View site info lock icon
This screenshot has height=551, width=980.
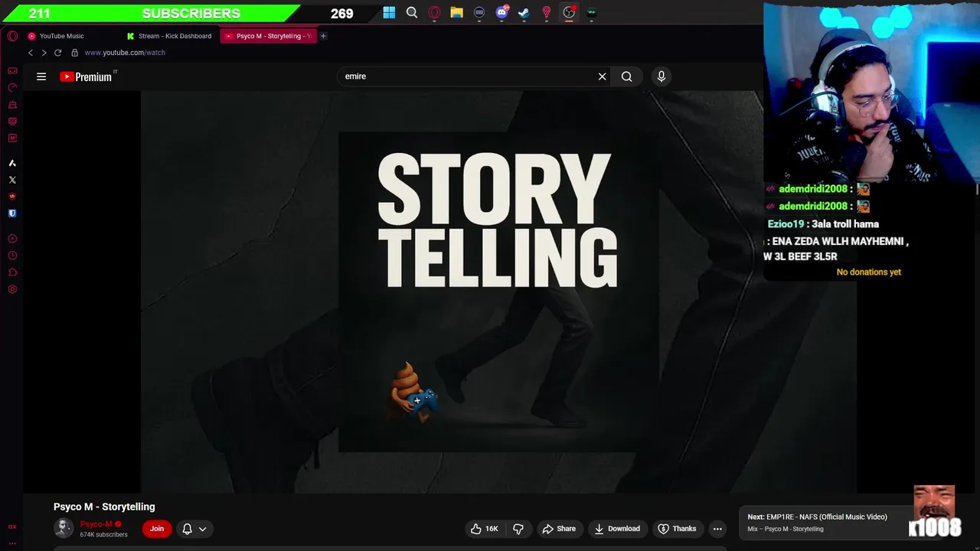click(74, 53)
